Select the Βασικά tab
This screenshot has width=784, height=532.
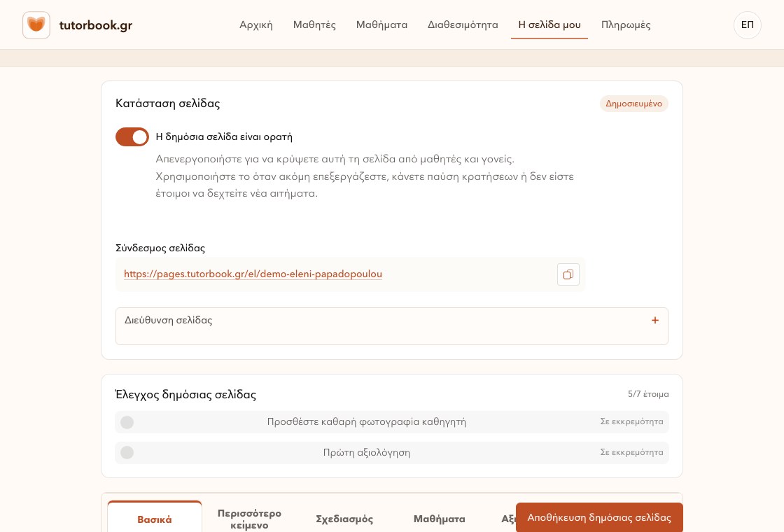[x=155, y=519]
